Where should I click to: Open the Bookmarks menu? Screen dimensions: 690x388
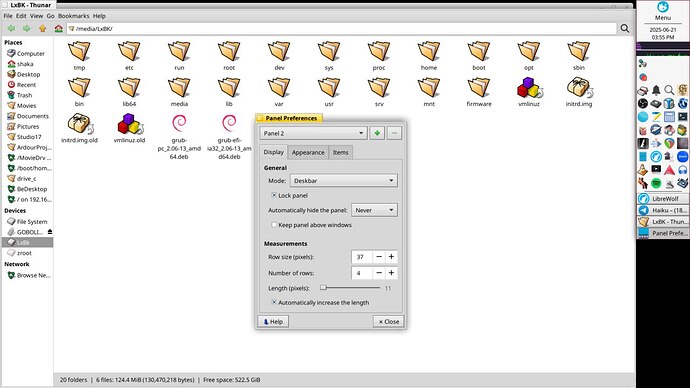(73, 16)
